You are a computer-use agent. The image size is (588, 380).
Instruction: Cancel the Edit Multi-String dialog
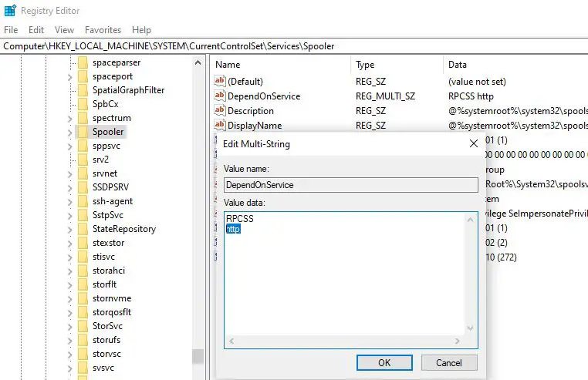click(x=449, y=363)
